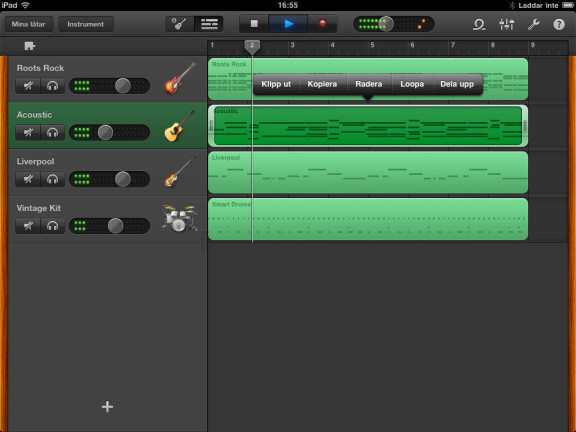The height and width of the screenshot is (432, 576).
Task: Click the Acoustic region right trim handle
Action: tap(525, 126)
